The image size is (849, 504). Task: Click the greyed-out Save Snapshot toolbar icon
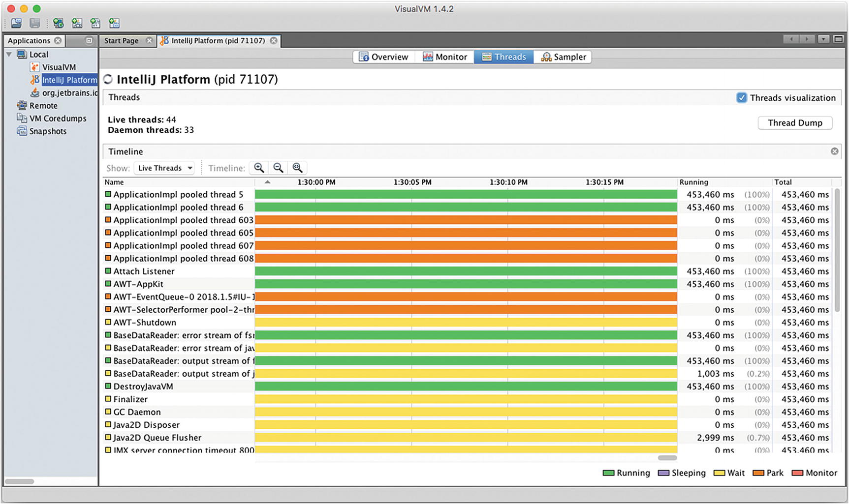[34, 23]
